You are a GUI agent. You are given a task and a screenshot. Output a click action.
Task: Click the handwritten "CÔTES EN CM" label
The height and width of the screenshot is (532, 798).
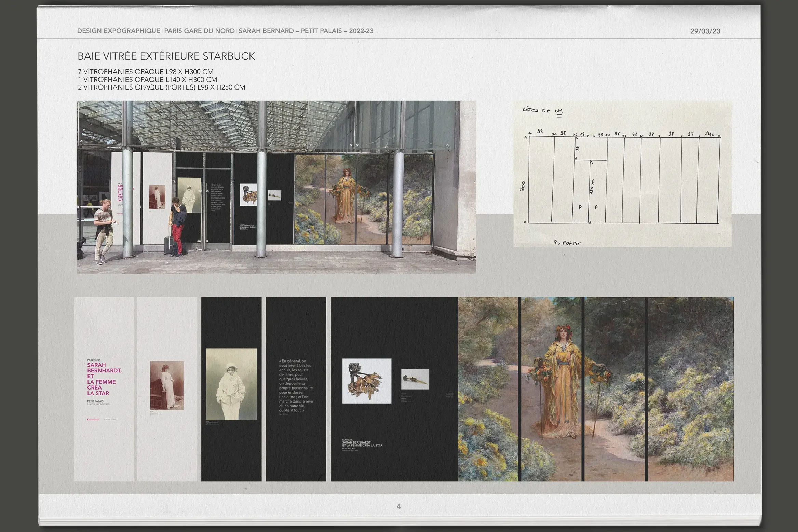[543, 110]
